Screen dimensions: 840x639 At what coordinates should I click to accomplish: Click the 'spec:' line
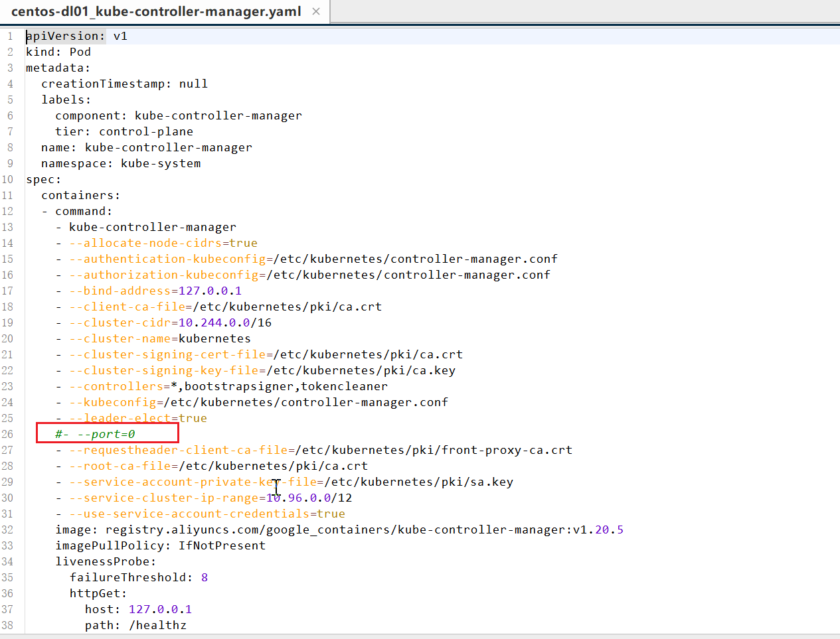tap(43, 179)
